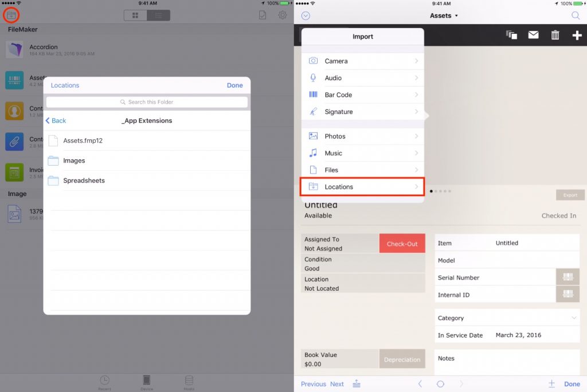Add a new record with plus icon

(577, 35)
